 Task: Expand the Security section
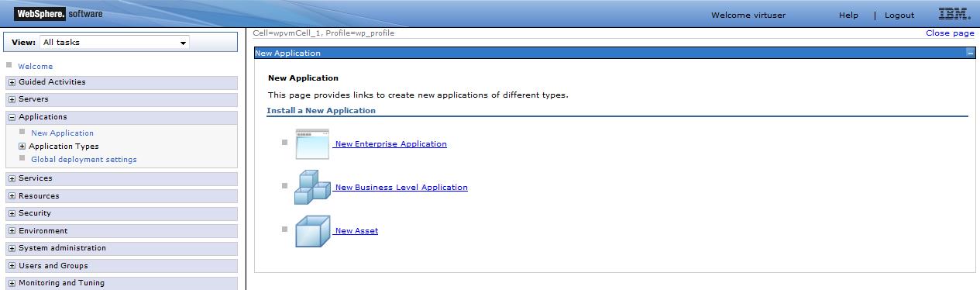pyautogui.click(x=12, y=213)
